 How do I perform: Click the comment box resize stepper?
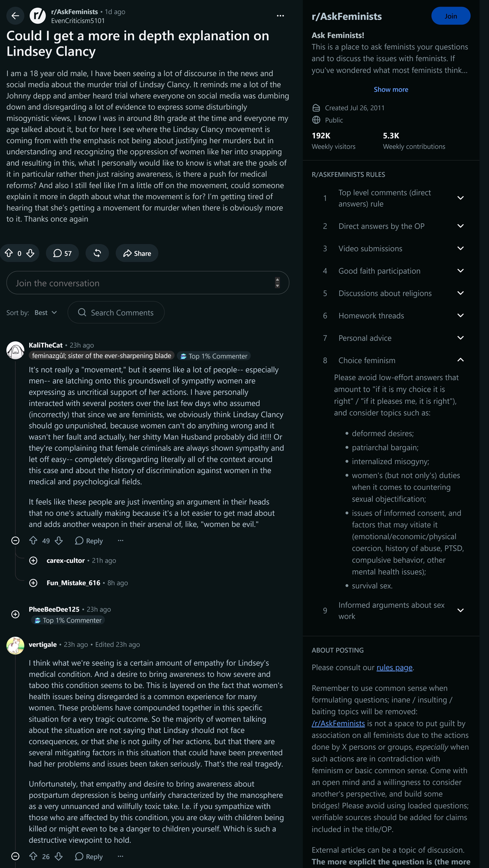click(x=277, y=283)
